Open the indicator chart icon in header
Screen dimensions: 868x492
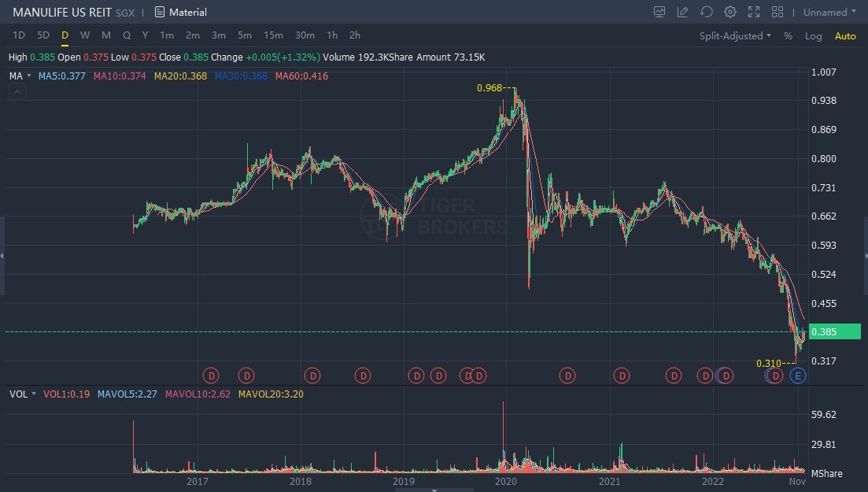[659, 12]
